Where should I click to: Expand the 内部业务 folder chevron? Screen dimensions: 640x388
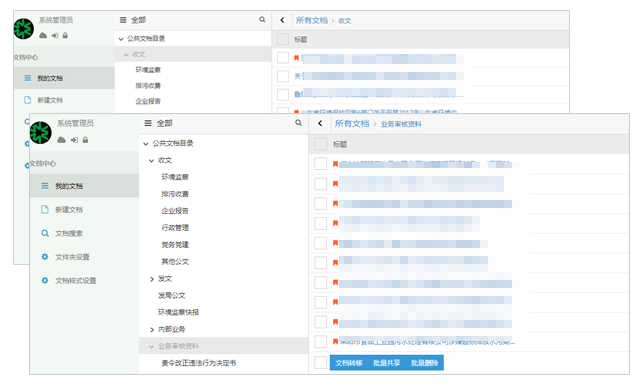coord(152,330)
